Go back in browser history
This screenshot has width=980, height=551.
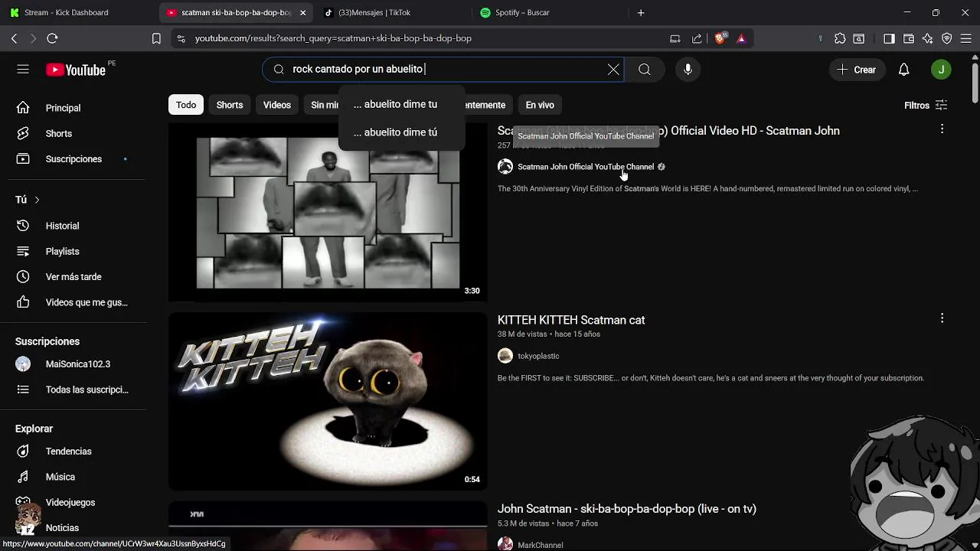14,38
